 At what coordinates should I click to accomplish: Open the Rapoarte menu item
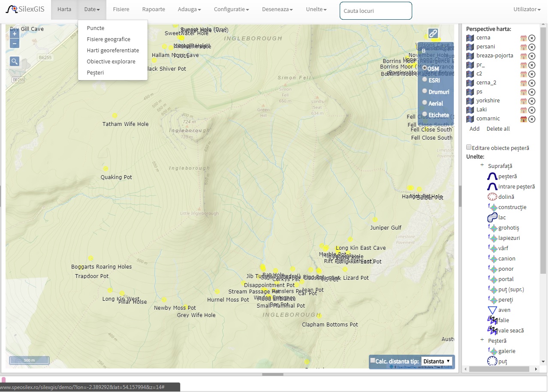click(x=153, y=9)
